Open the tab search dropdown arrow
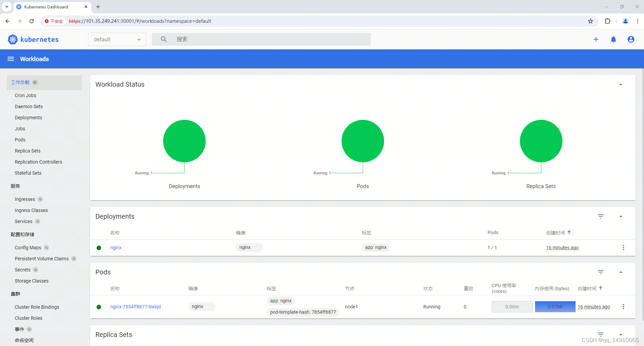The image size is (644, 346). 7,7
